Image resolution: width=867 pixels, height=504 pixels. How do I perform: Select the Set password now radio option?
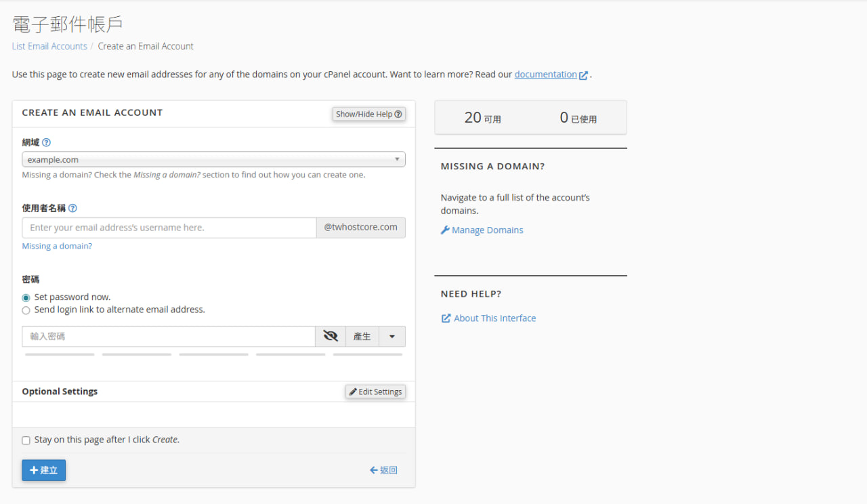(26, 297)
